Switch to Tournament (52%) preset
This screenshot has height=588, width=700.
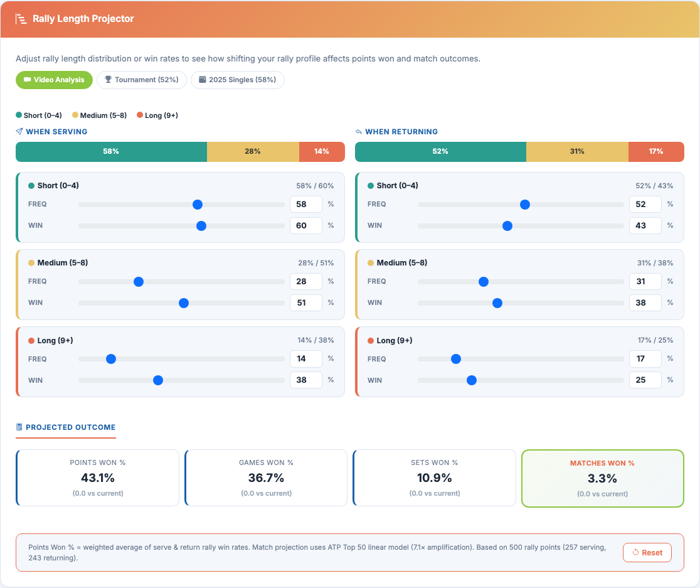(x=141, y=80)
